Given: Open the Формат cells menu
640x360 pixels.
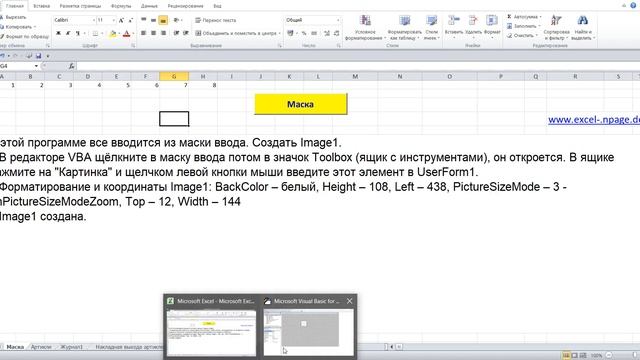Looking at the screenshot, I should point(492,27).
